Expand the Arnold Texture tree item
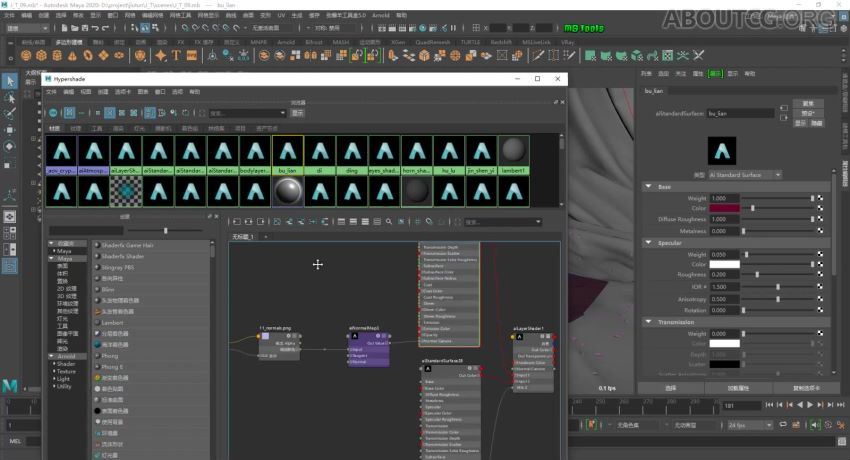 55,372
